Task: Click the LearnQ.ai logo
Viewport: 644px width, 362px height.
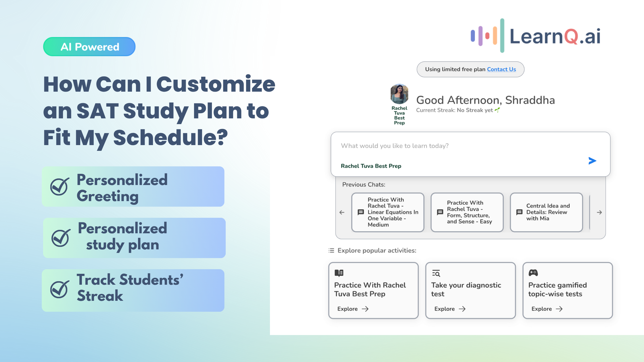Action: (x=535, y=36)
